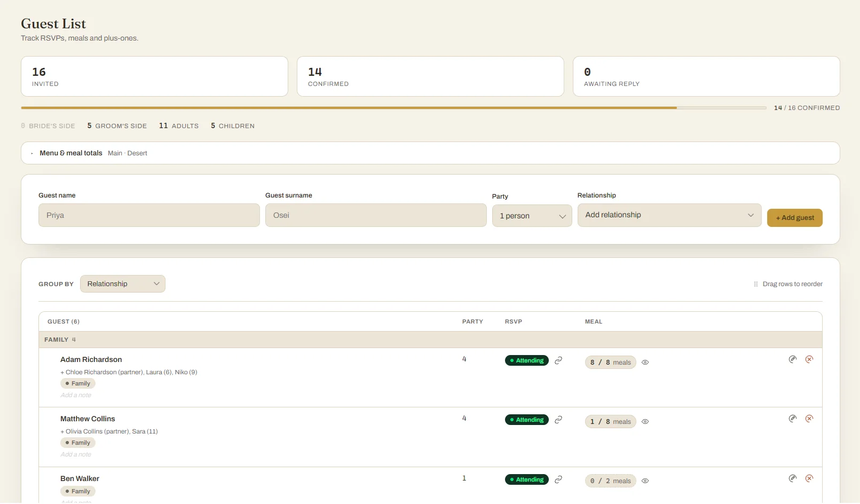Select the Invited stat card
Viewport: 860px width, 504px height.
pyautogui.click(x=154, y=76)
